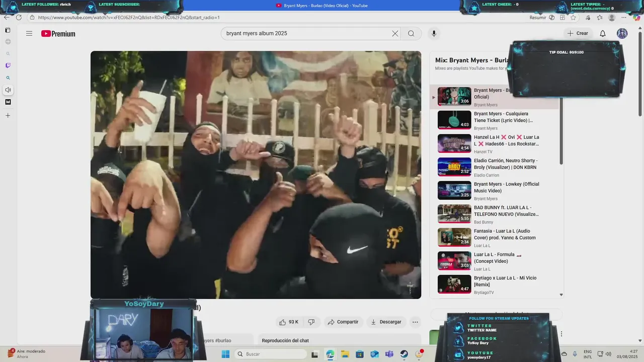Open Steam from taskbar

coord(404,354)
